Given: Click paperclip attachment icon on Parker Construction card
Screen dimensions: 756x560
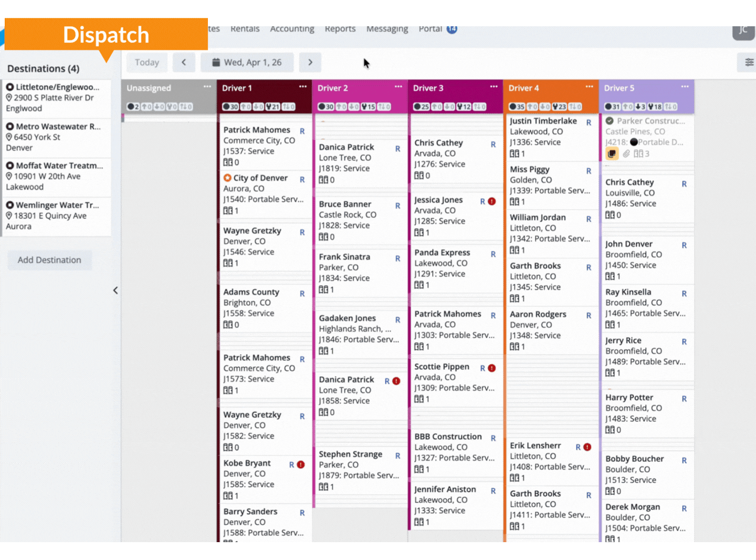Looking at the screenshot, I should (x=626, y=154).
